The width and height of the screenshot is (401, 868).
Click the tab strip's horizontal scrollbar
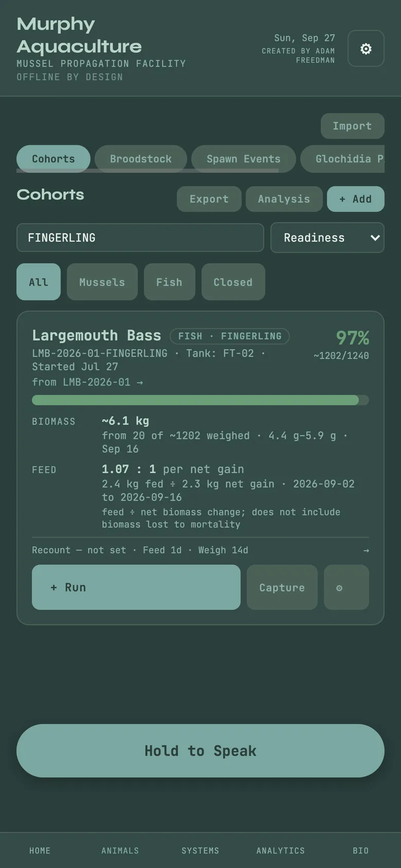coord(148,170)
